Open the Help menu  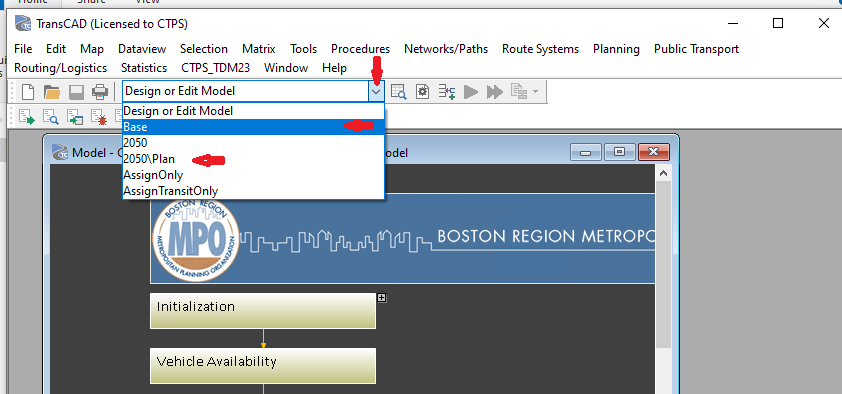coord(335,68)
